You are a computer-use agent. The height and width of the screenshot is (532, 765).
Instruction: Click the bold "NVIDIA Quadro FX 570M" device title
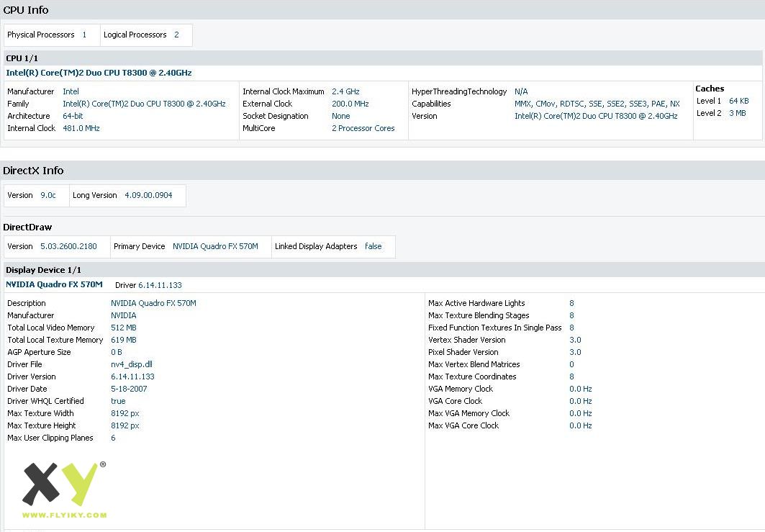(54, 284)
